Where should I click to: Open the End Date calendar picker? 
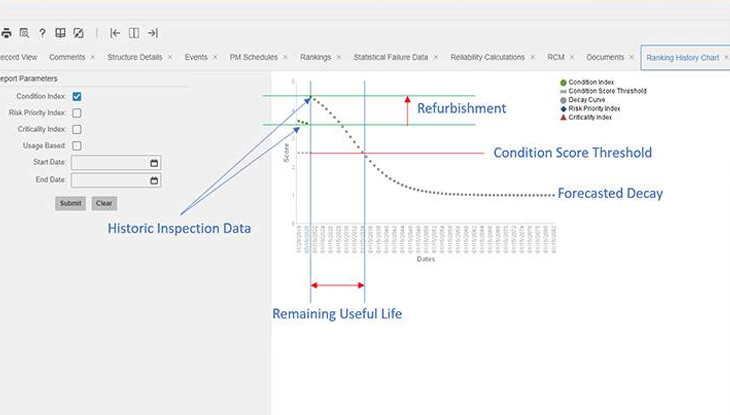(154, 180)
